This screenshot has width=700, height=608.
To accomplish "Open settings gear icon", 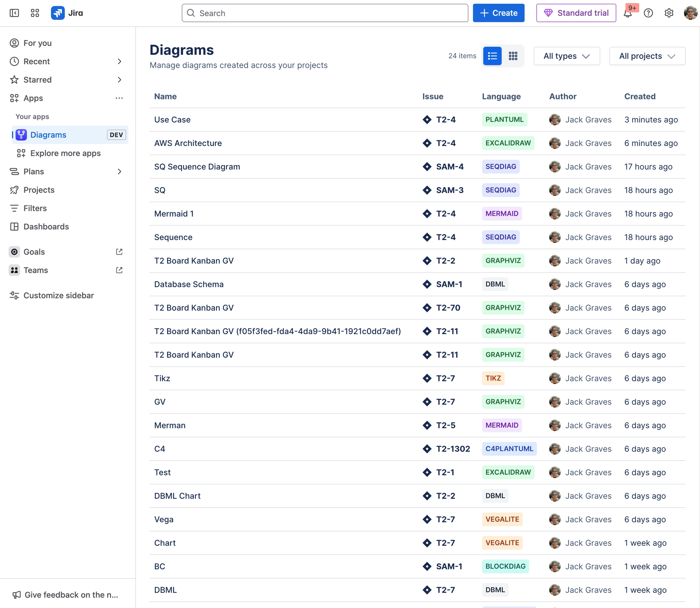I will pos(669,13).
